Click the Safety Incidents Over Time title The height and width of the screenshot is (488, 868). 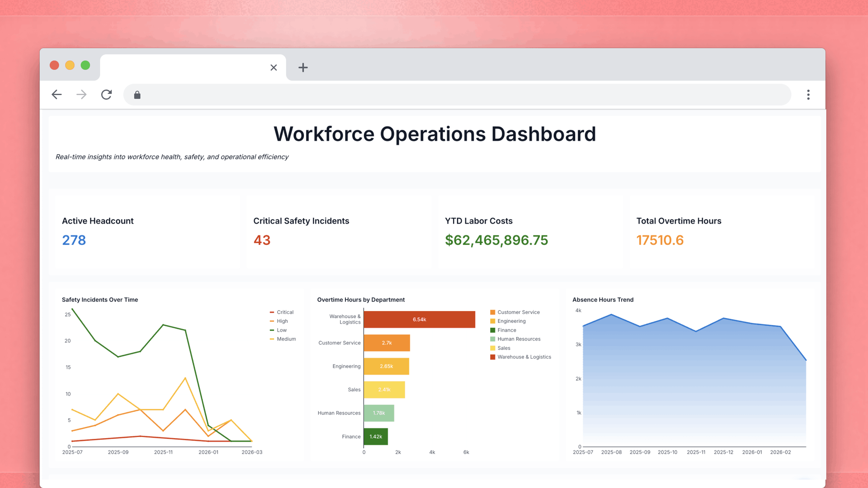pyautogui.click(x=100, y=300)
